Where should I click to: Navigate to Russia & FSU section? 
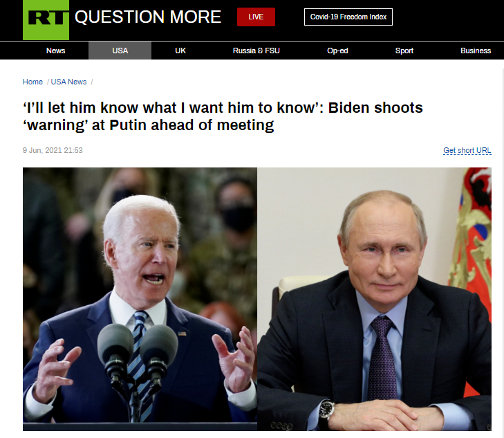[x=256, y=51]
